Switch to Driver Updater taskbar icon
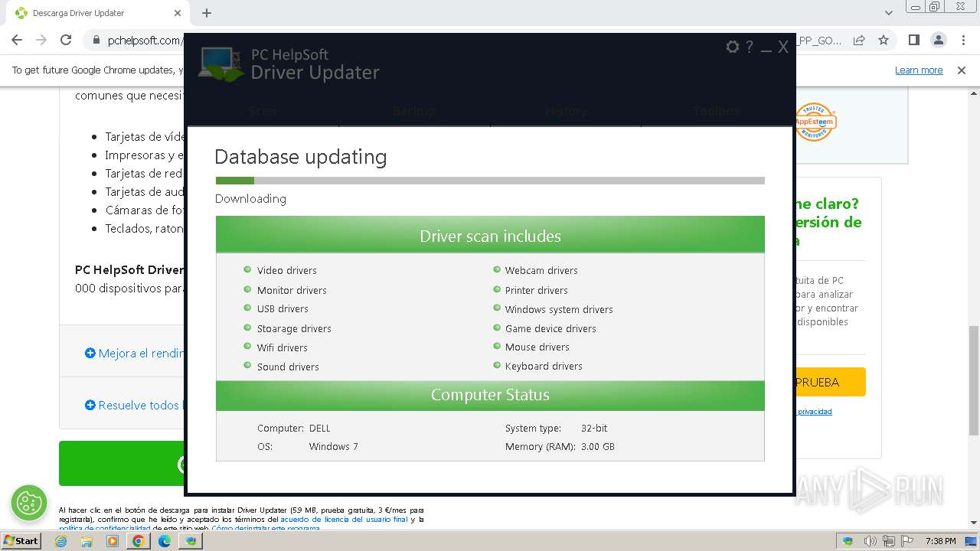 (191, 541)
